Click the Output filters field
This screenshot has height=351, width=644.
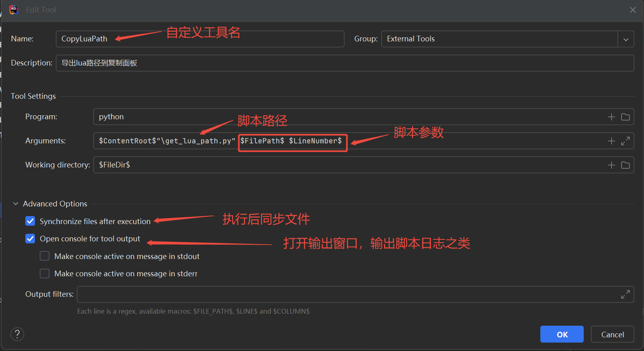(x=356, y=294)
